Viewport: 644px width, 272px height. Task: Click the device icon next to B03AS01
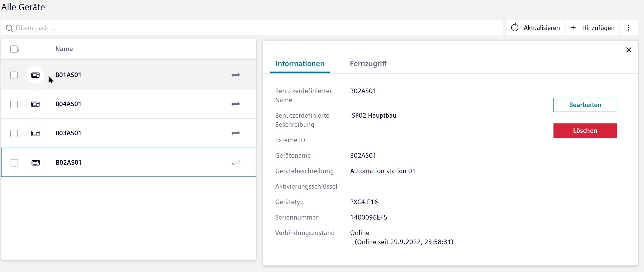click(x=35, y=133)
